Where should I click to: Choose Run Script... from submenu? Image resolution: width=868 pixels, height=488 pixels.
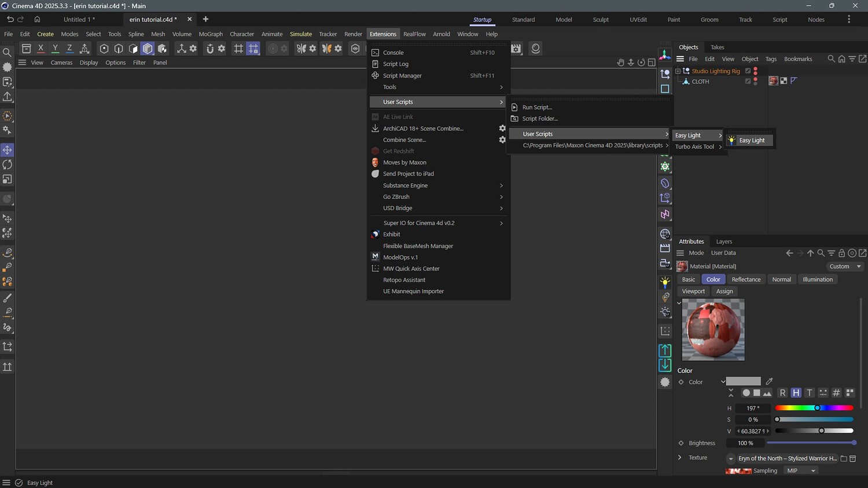(590, 108)
